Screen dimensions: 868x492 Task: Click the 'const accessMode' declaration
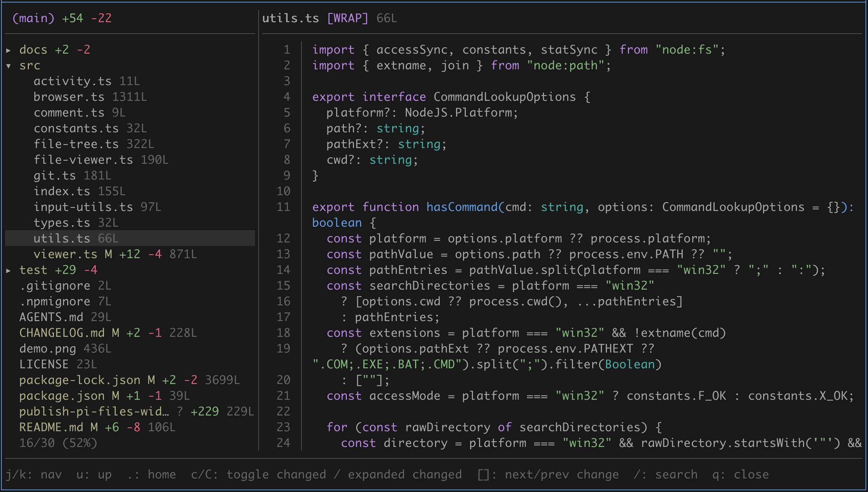tap(590, 396)
